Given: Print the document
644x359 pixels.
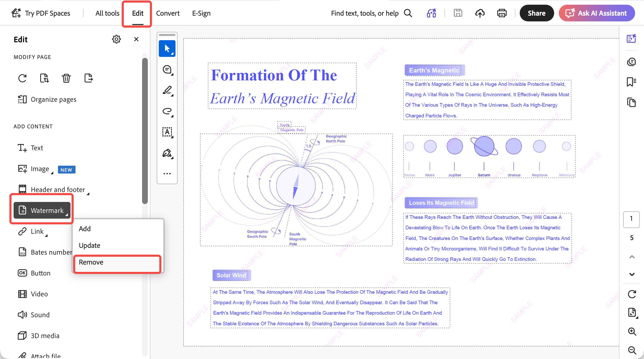Looking at the screenshot, I should [x=502, y=13].
